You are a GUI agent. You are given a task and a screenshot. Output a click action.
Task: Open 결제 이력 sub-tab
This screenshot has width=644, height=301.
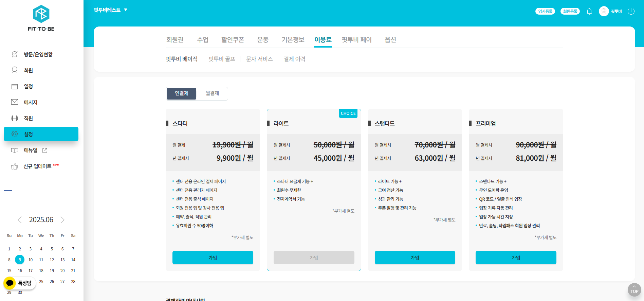coord(294,59)
